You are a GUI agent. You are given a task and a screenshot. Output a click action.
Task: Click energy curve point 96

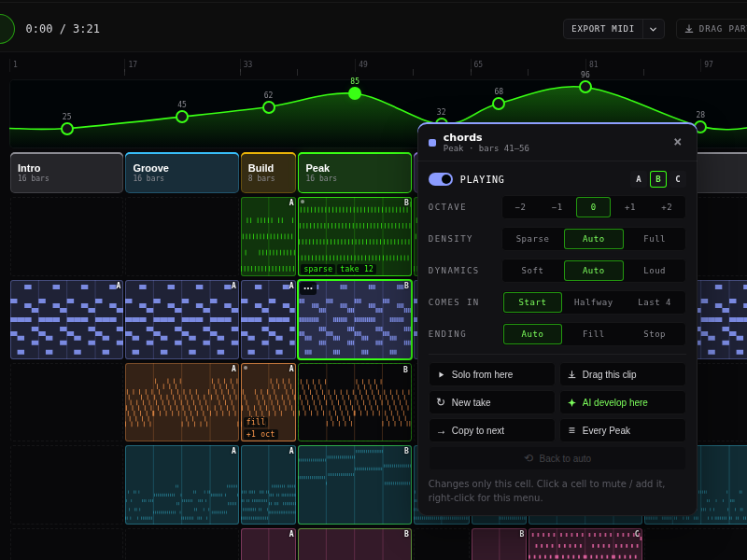585,87
